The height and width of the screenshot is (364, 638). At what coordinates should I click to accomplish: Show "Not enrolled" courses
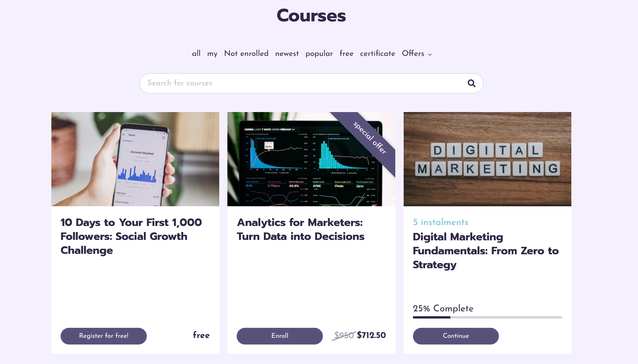246,54
